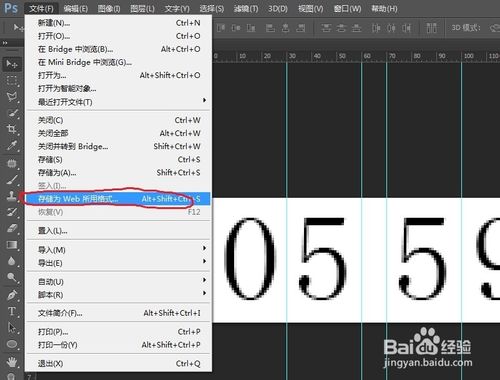Expand the 最近打开文件(T) submenu
Viewport: 500px width, 380px height.
click(x=118, y=102)
